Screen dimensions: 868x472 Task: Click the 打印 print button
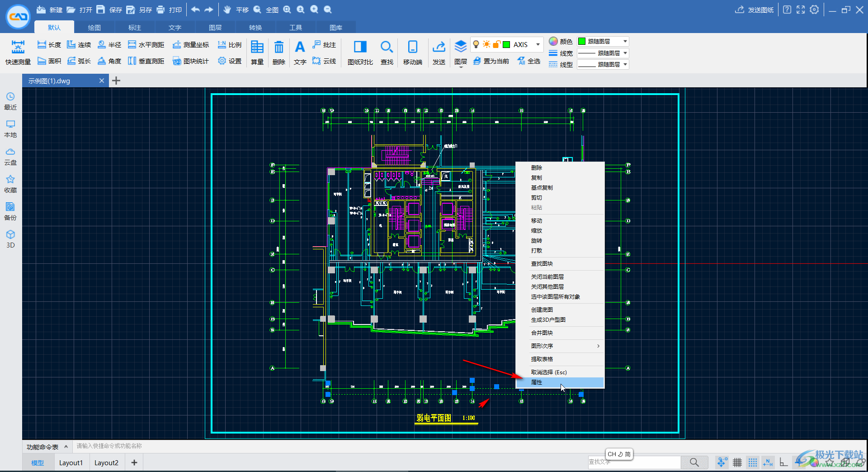coord(169,10)
